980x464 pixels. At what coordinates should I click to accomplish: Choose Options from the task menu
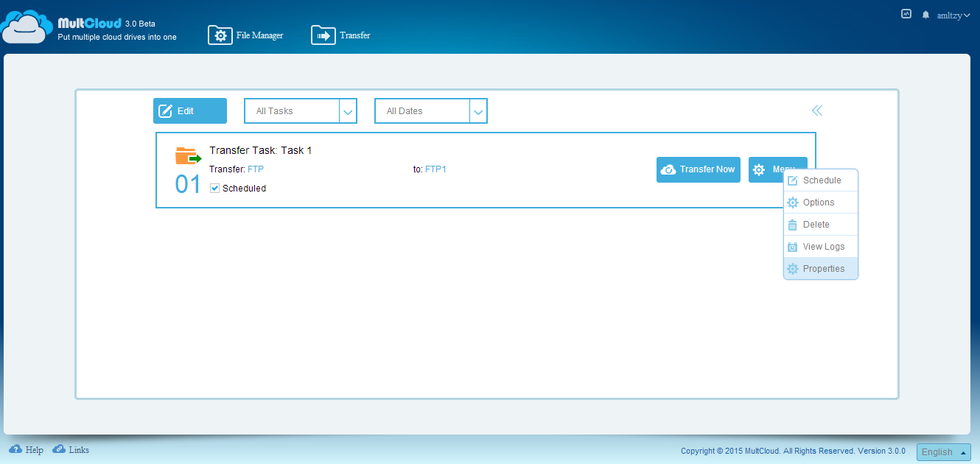[821, 203]
